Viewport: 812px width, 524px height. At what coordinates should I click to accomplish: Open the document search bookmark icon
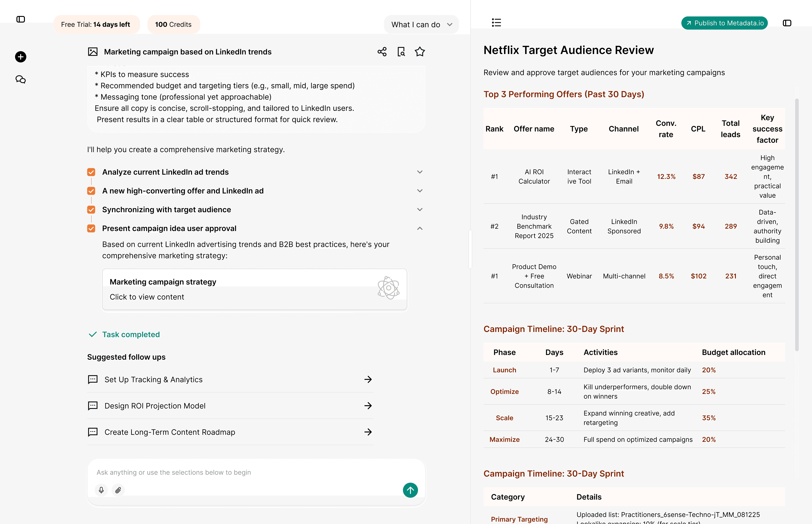click(x=401, y=52)
